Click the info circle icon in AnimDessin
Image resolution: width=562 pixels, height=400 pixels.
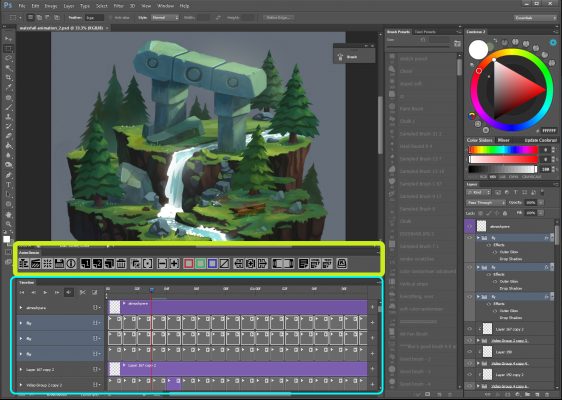click(71, 264)
